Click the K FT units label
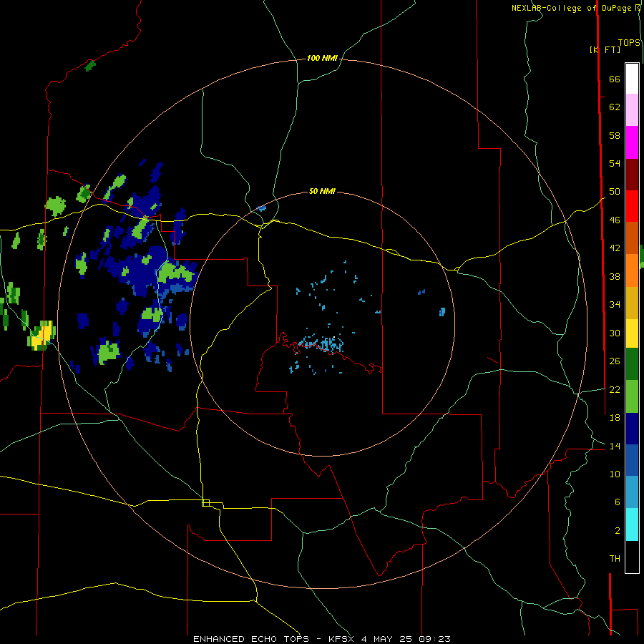The width and height of the screenshot is (644, 644). point(605,49)
